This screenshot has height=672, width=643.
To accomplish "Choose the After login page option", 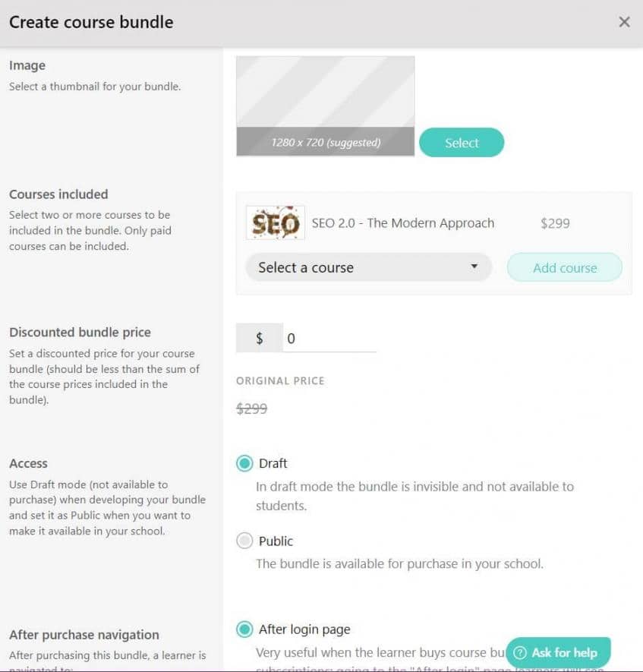I will (244, 629).
